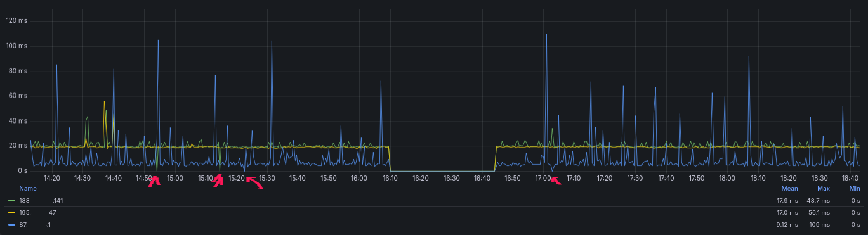Image resolution: width=868 pixels, height=235 pixels.
Task: Click the 17:30 time axis label
Action: (x=636, y=179)
